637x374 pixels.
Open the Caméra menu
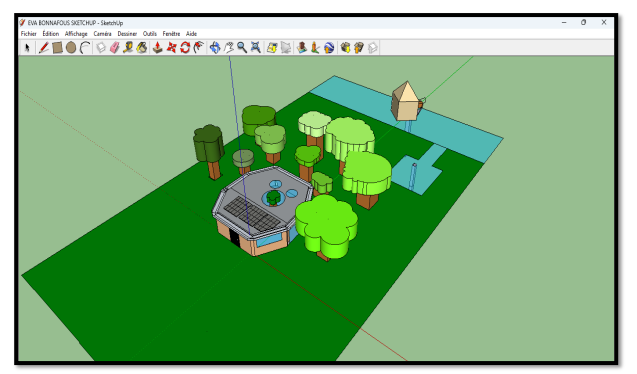tap(102, 34)
